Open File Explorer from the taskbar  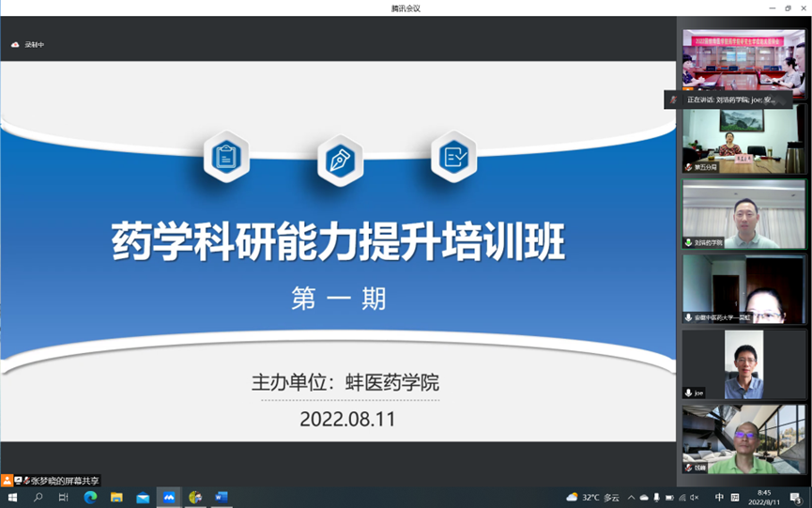(x=116, y=497)
